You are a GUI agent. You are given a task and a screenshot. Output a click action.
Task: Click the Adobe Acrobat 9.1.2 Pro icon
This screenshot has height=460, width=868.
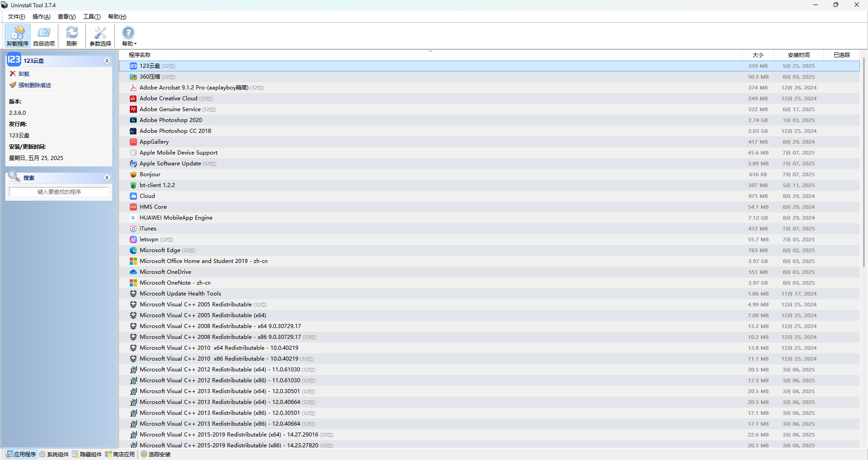[x=133, y=88]
